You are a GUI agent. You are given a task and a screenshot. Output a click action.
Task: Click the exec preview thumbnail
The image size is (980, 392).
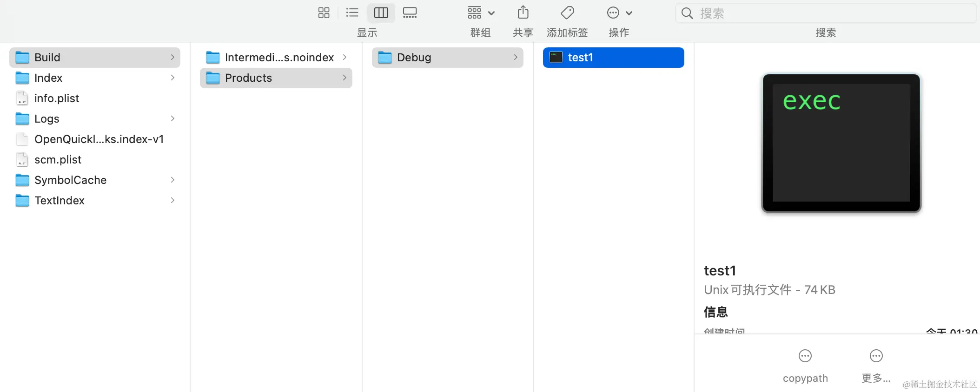pyautogui.click(x=841, y=143)
